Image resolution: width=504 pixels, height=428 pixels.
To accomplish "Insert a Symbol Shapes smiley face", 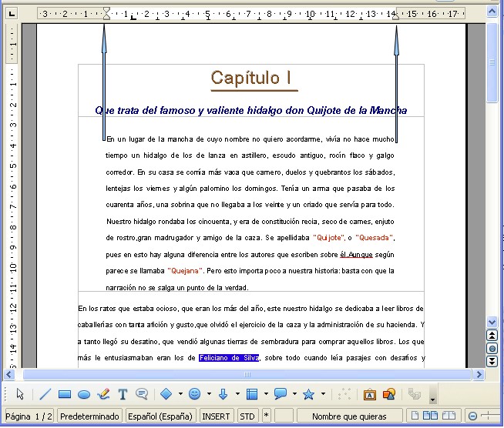I will coord(194,393).
